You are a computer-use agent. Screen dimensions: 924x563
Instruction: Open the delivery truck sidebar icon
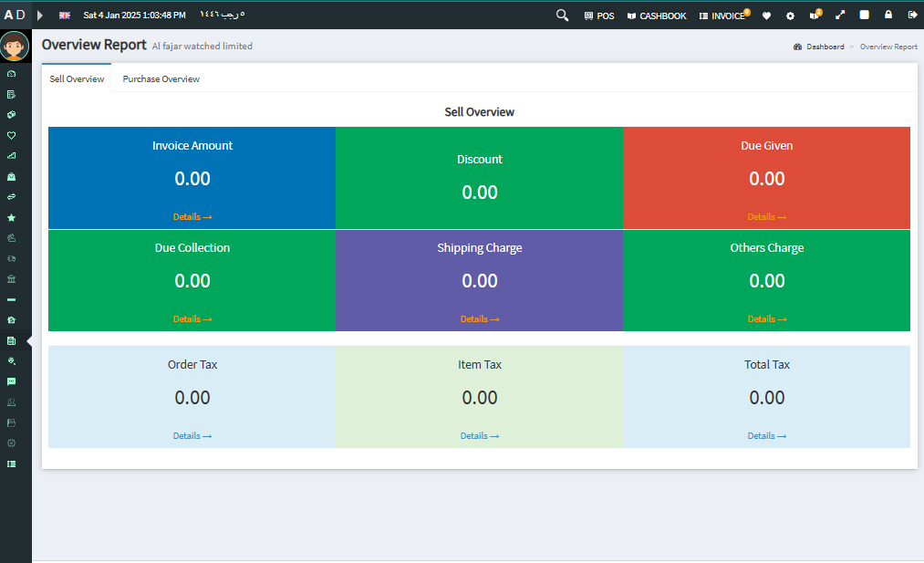click(11, 259)
